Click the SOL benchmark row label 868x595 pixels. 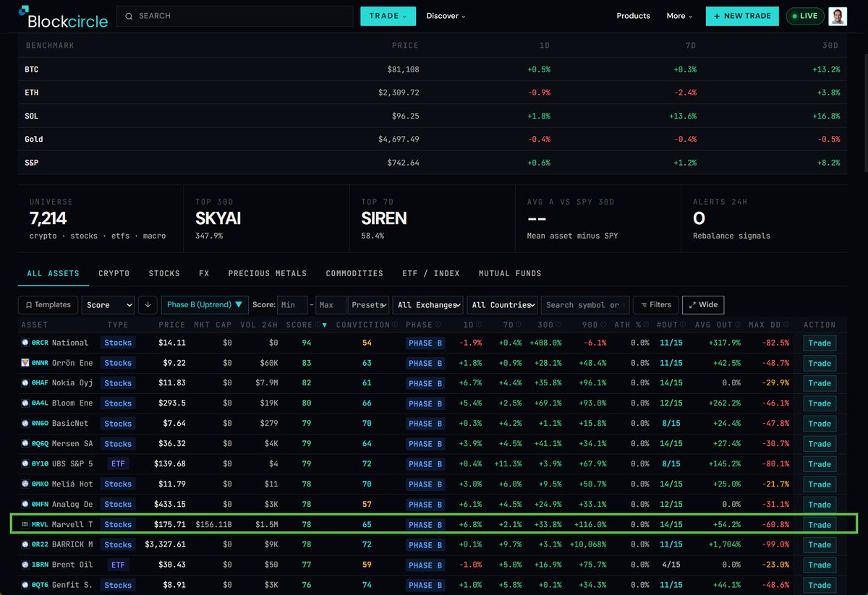pos(32,116)
